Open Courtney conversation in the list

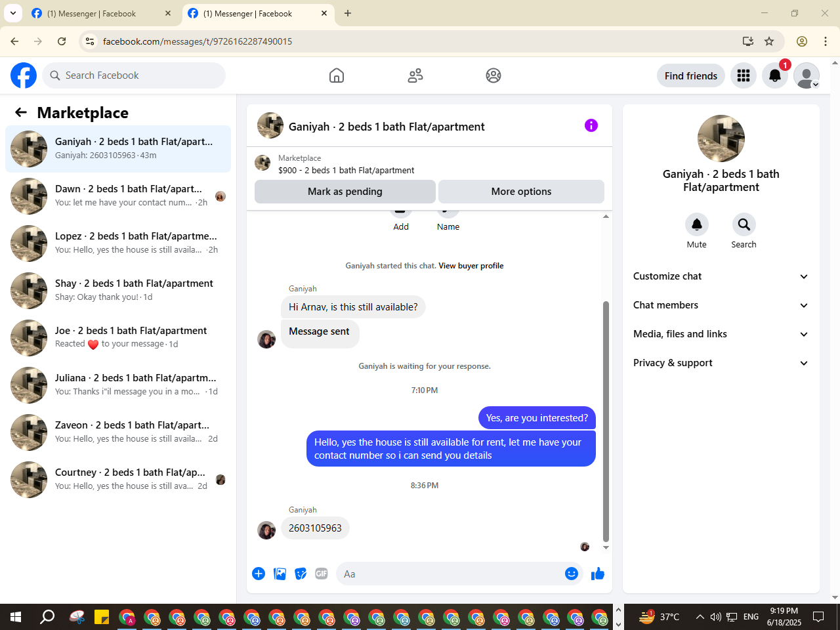[x=118, y=480]
